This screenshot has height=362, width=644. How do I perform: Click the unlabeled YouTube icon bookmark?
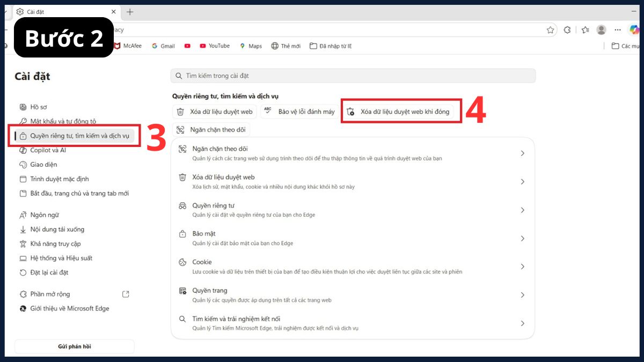[187, 46]
